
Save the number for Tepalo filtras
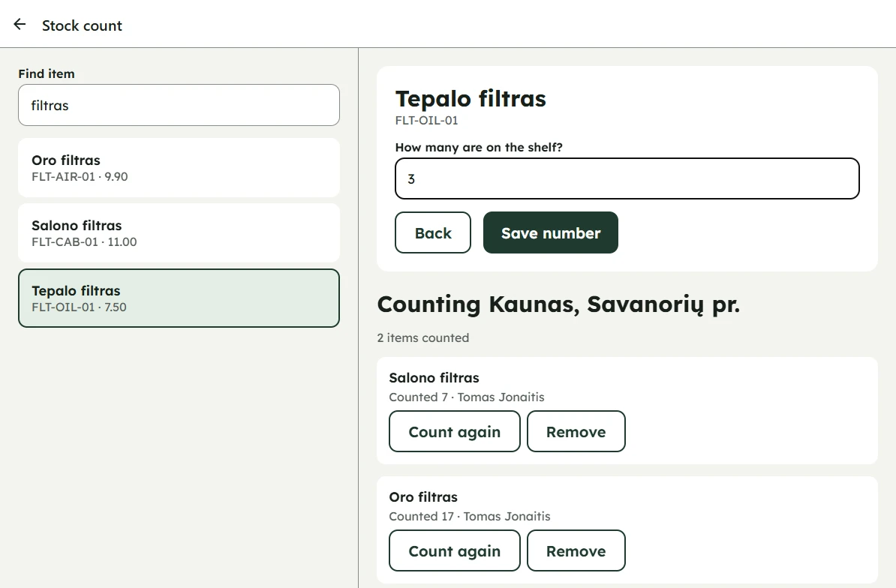tap(550, 233)
